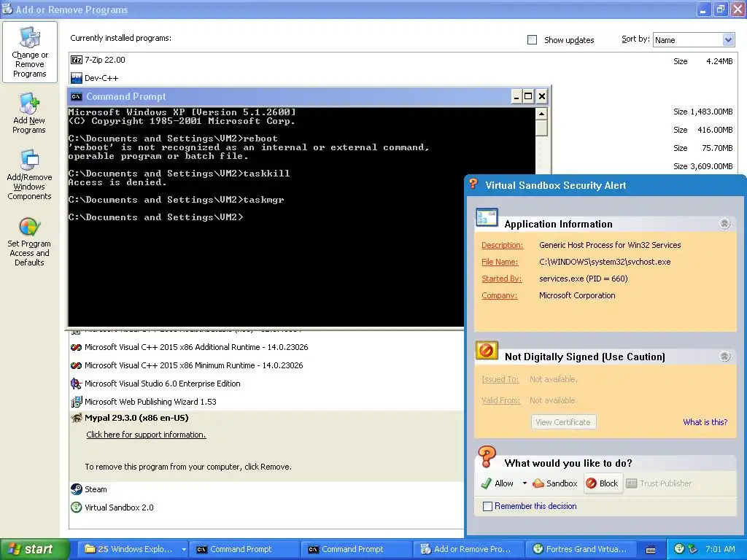
Task: Select the 7-Zip 22.00 icon
Action: pyautogui.click(x=76, y=60)
